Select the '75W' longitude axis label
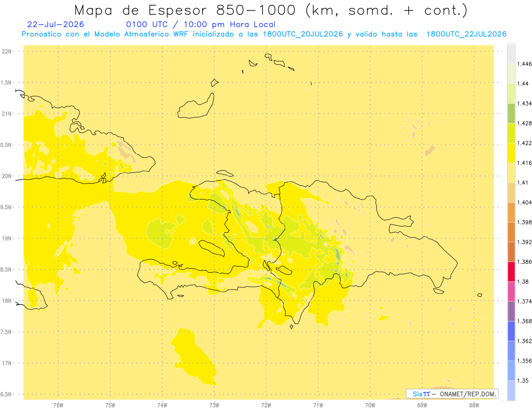532x411 pixels. coord(110,405)
